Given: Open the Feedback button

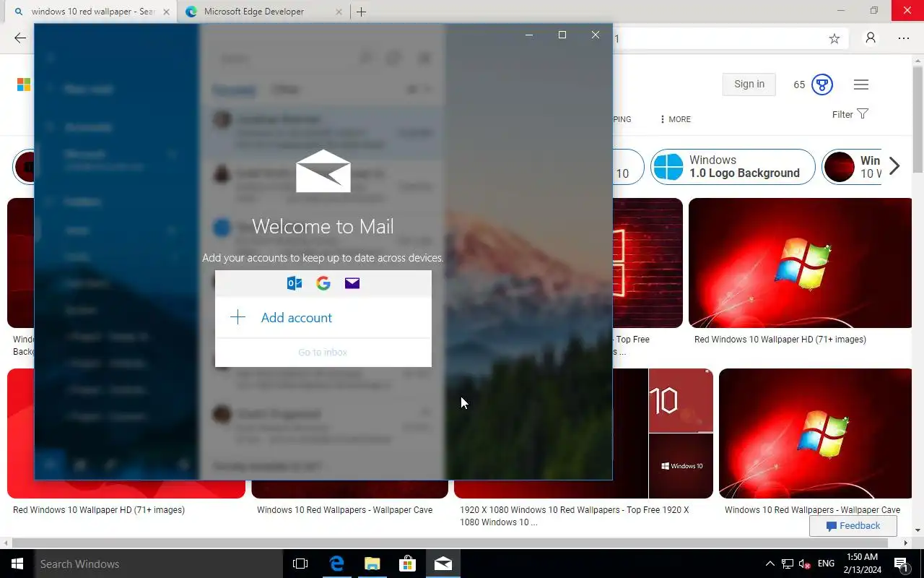Looking at the screenshot, I should point(853,526).
